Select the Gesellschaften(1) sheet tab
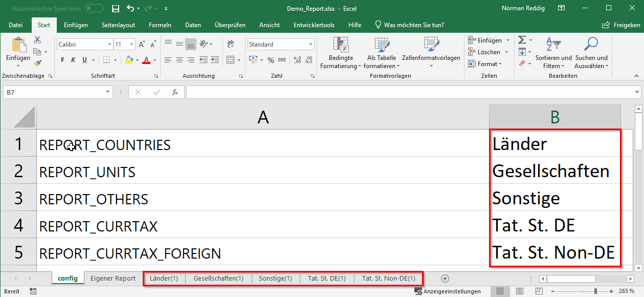Screen dimensions: 644x297 [218, 279]
